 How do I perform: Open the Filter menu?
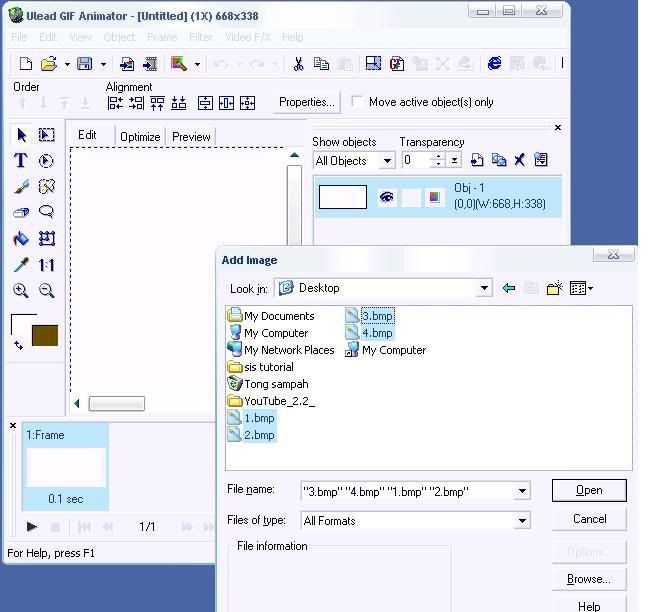coord(201,37)
